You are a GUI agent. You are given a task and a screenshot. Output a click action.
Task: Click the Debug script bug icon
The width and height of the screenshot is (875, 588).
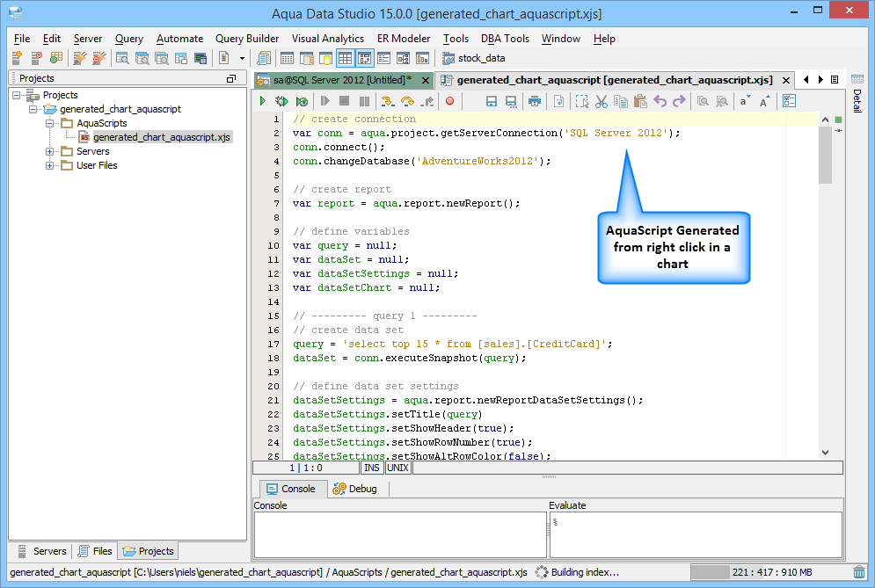[x=281, y=102]
